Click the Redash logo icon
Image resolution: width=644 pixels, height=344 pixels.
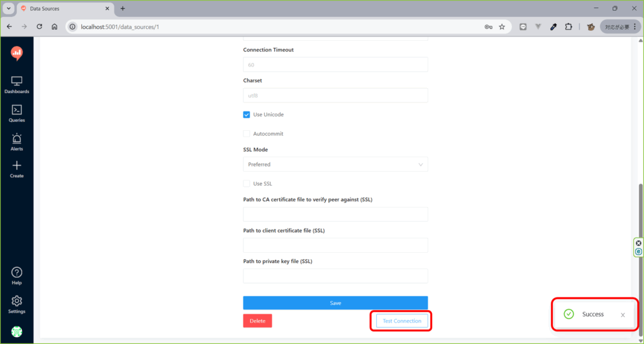click(x=17, y=53)
